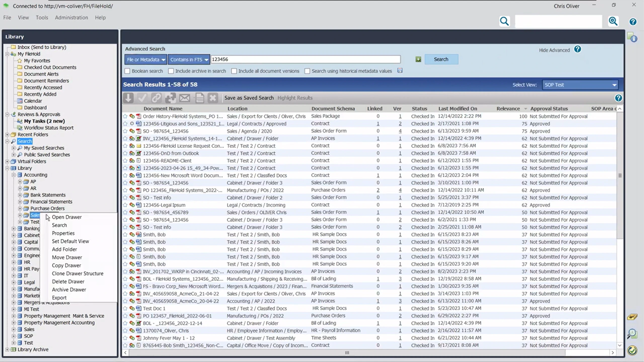Click the advanced search magnifier-plus icon

613,21
